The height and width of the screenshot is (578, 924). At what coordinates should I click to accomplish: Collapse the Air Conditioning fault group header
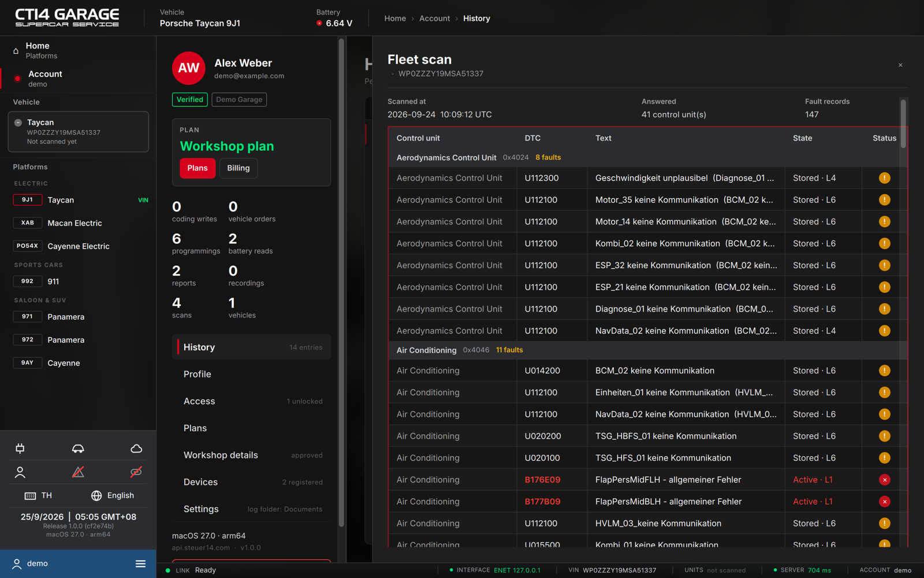647,350
